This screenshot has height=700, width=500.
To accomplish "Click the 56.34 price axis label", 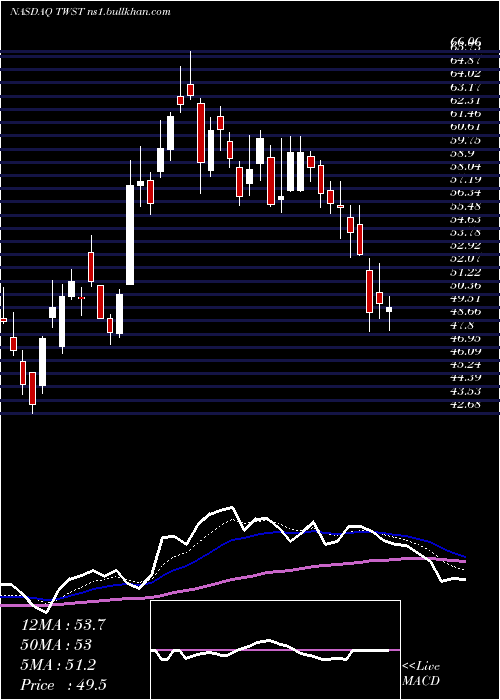I will [x=466, y=193].
